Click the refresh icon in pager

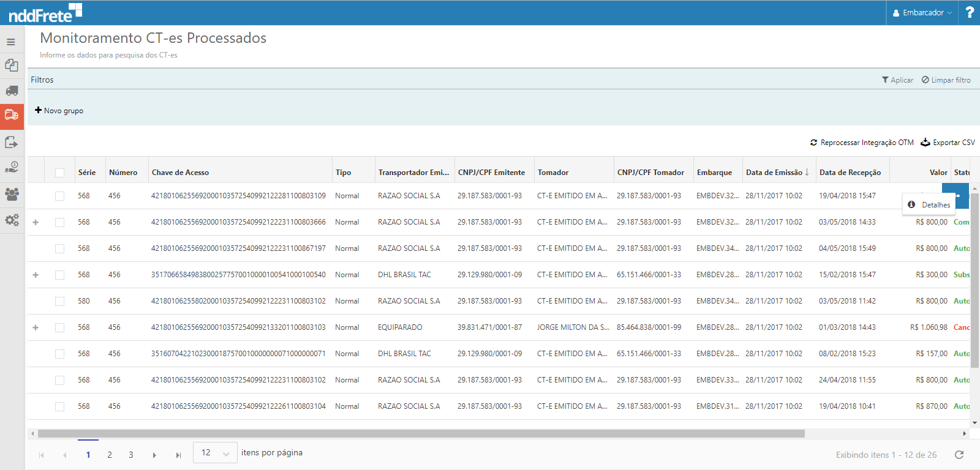point(959,455)
